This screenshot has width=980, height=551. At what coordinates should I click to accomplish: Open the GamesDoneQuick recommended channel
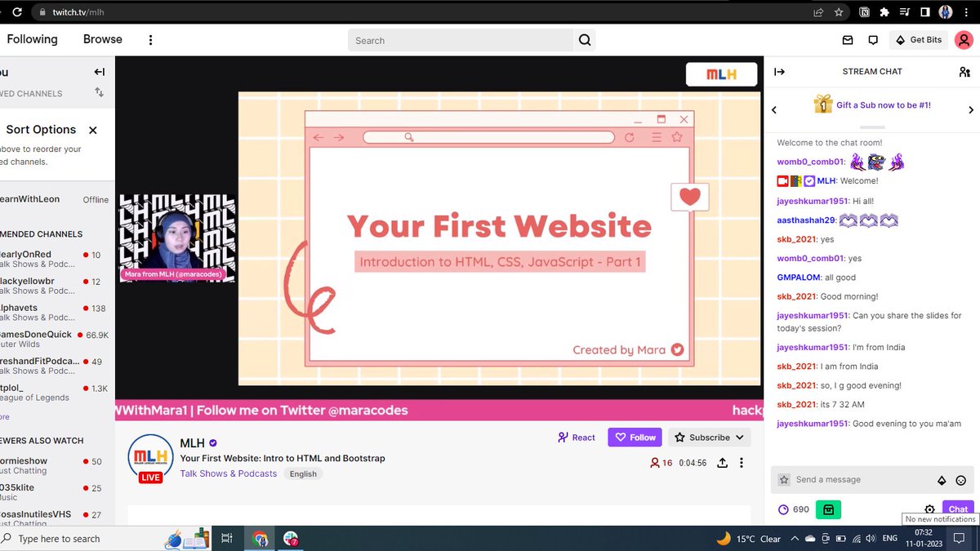(56, 340)
